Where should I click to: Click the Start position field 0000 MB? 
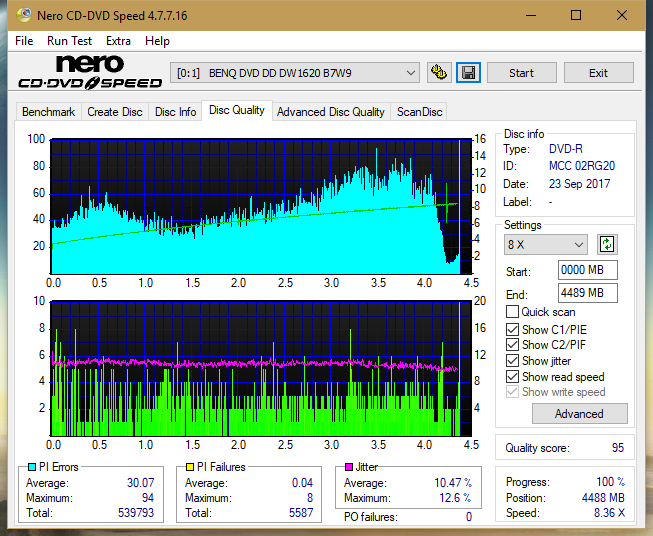(587, 270)
